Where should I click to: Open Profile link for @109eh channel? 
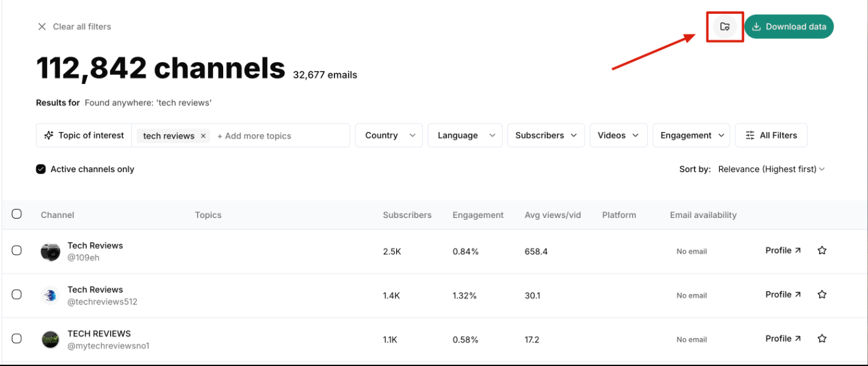coord(783,250)
